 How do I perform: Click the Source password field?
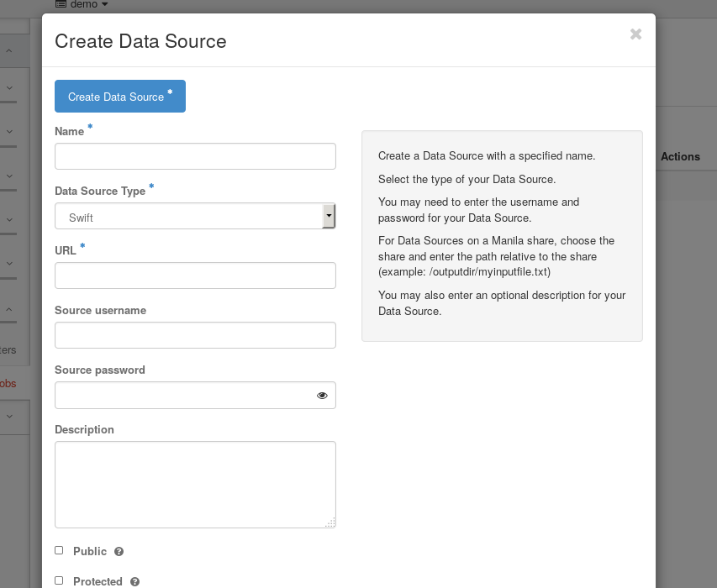(195, 395)
